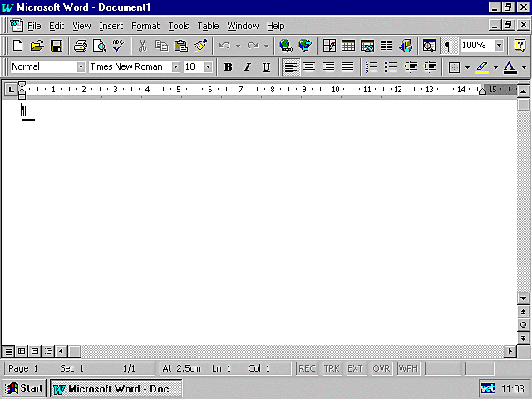The width and height of the screenshot is (532, 399).
Task: Open Office Assistant help icon
Action: pyautogui.click(x=520, y=46)
